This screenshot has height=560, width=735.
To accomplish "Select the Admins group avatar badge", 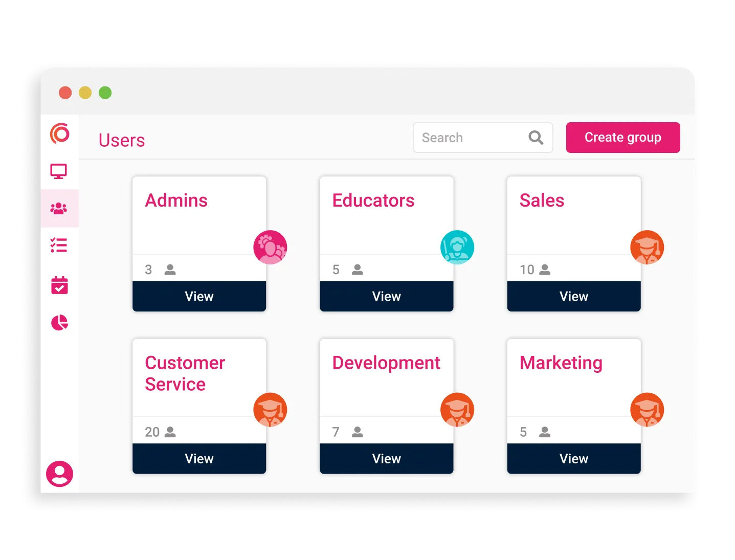I will point(270,247).
